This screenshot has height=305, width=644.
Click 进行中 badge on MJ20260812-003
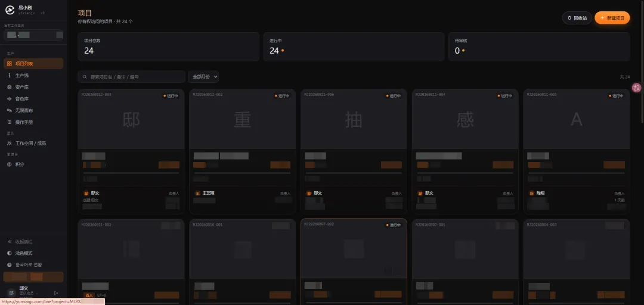[x=171, y=96]
